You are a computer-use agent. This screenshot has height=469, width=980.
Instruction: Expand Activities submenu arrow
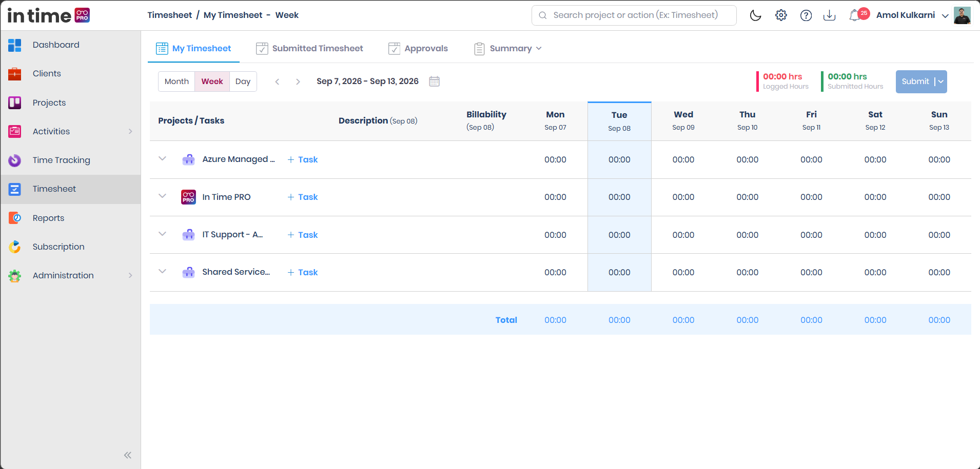pos(130,131)
